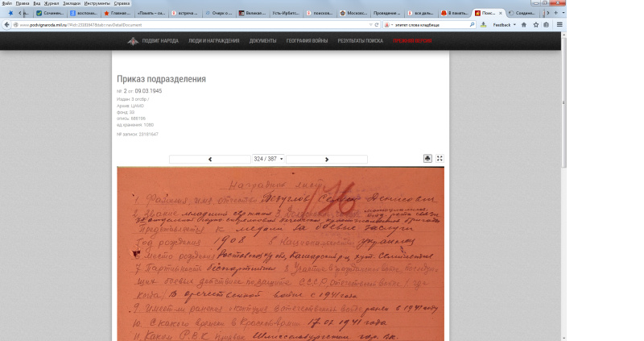Viewport: 644px width, 341px height.
Task: Open the blue star pinned tab
Action: click(x=10, y=13)
